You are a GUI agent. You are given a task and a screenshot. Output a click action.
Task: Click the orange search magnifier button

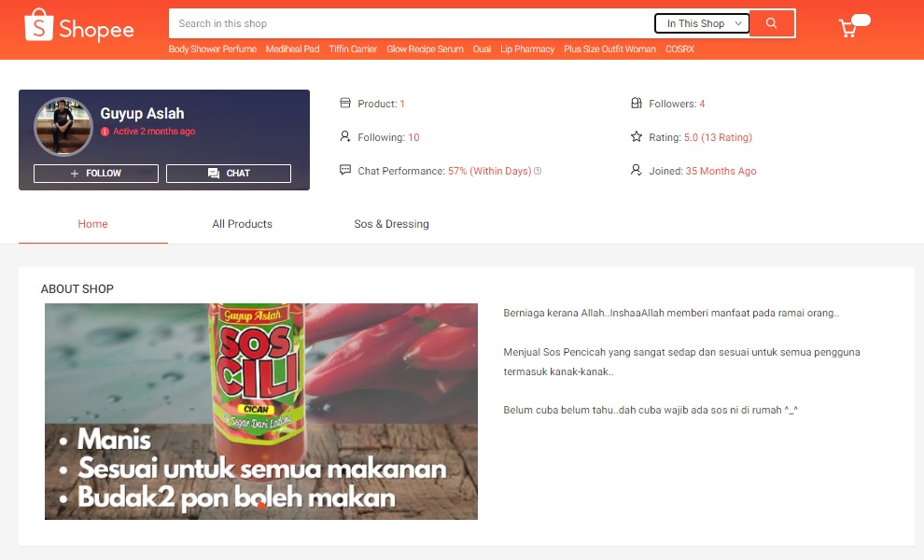click(x=771, y=23)
